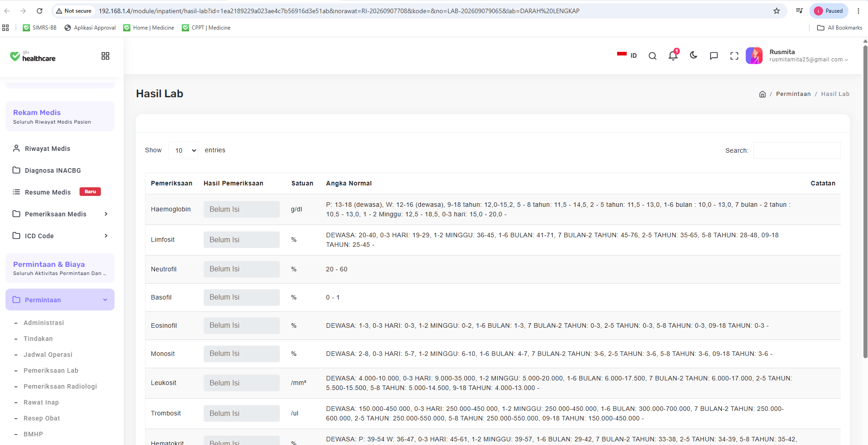Click the Indonesia flag language selector
The width and height of the screenshot is (868, 445).
(627, 55)
